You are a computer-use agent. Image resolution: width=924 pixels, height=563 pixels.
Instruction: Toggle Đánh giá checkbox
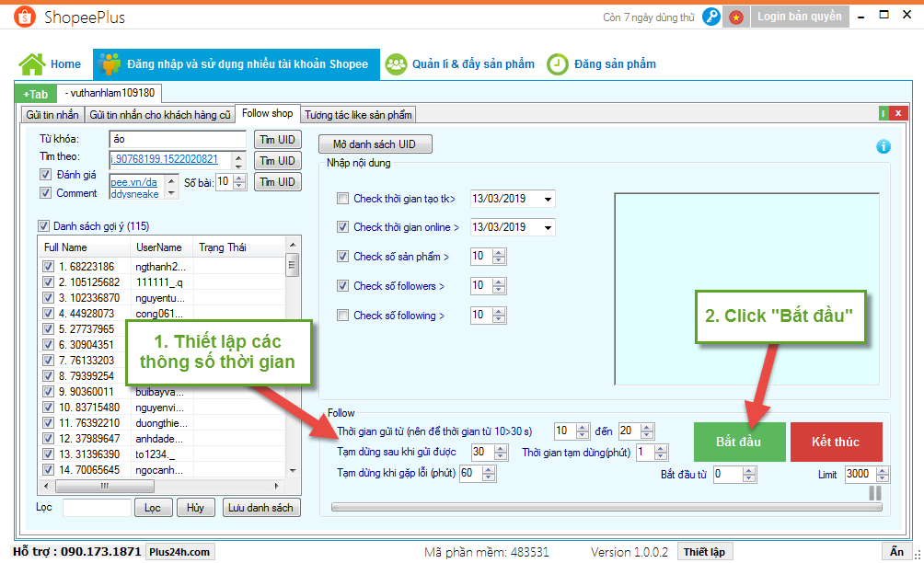pyautogui.click(x=45, y=174)
